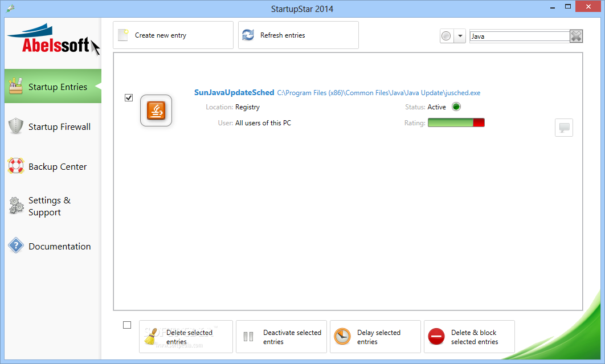This screenshot has width=605, height=364.
Task: Click the blue refresh arrows icon
Action: tap(248, 35)
